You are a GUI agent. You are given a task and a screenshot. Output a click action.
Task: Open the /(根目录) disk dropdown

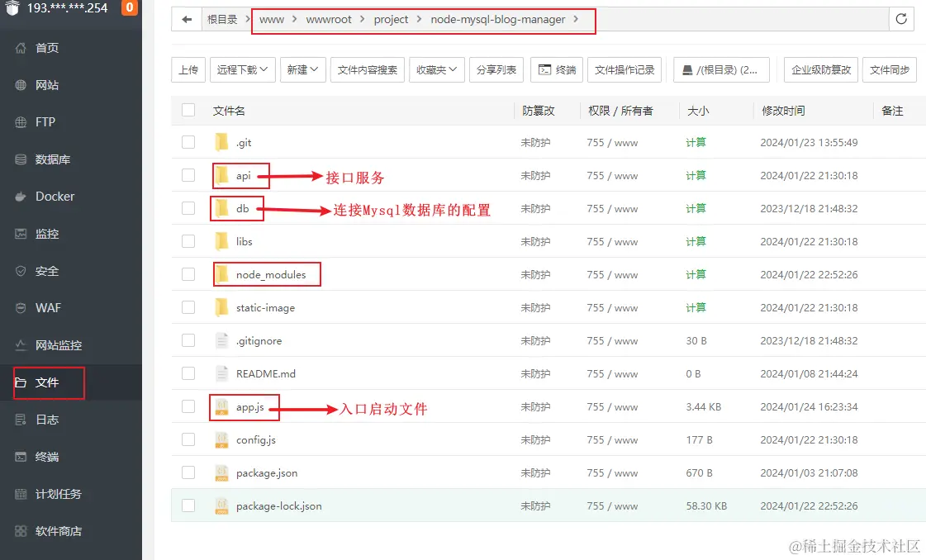pyautogui.click(x=721, y=69)
